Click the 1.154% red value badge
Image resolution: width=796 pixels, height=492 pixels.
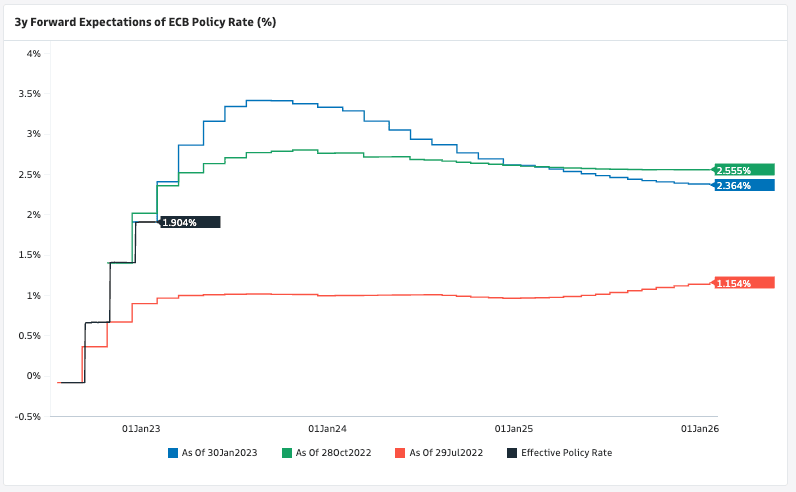(745, 283)
